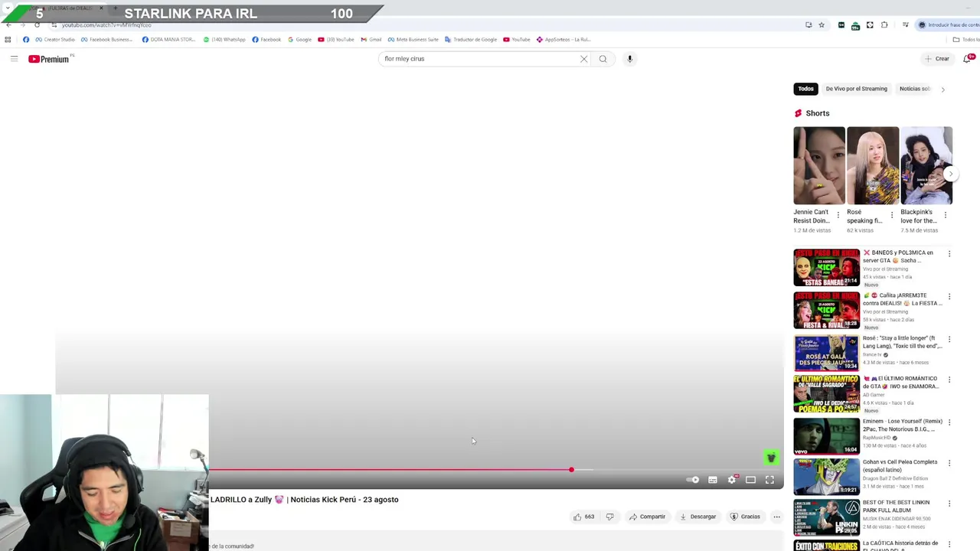The width and height of the screenshot is (980, 551).
Task: Open Eminem Lose Yourself Remix thumbnail
Action: pos(826,436)
